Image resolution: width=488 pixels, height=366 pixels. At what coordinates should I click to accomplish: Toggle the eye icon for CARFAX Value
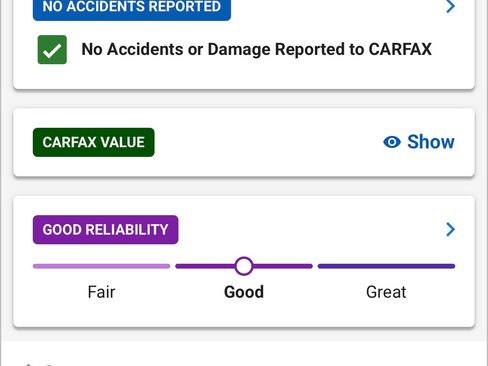pos(392,142)
